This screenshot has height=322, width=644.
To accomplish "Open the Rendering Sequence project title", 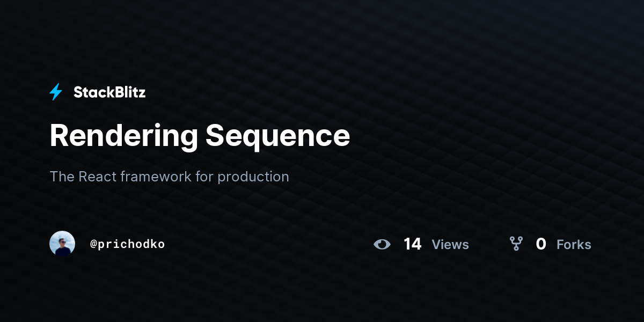I will (x=200, y=135).
